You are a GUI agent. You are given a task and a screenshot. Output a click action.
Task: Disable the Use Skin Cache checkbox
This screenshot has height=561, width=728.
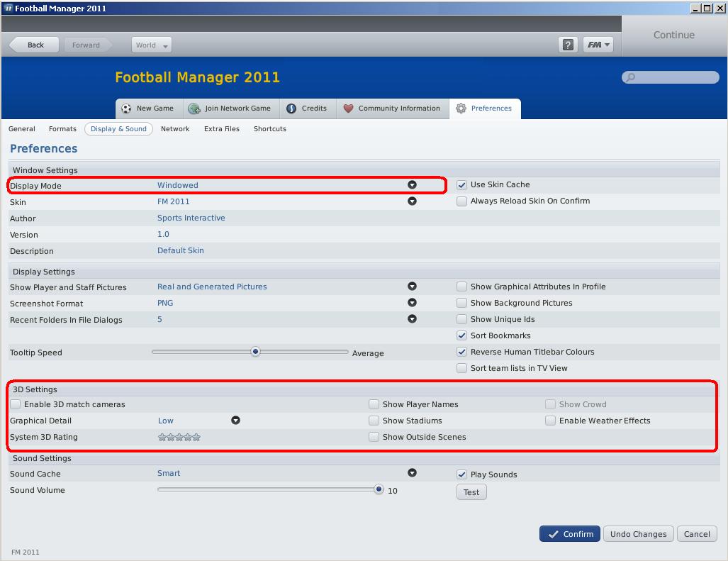(x=461, y=185)
